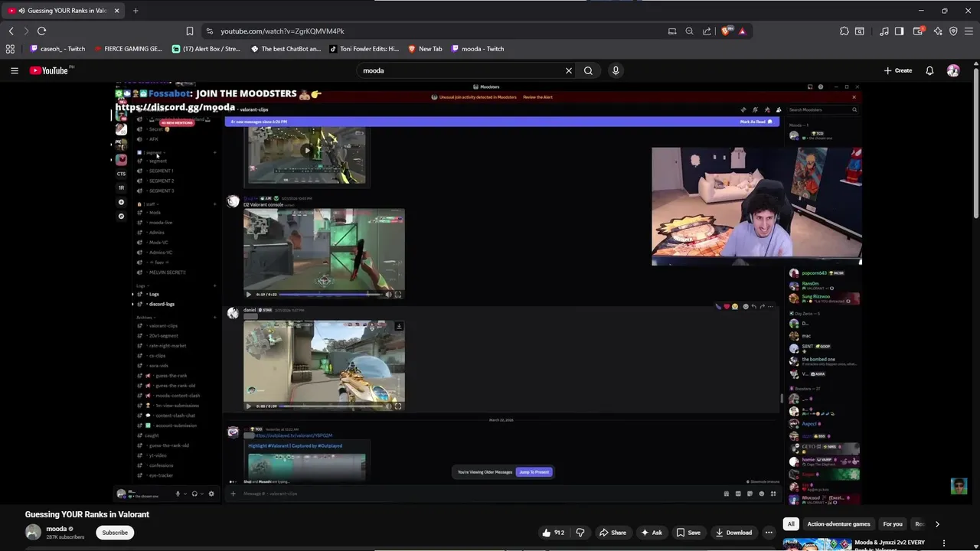Like the video with thumbs up
Image resolution: width=980 pixels, height=551 pixels.
tap(553, 533)
